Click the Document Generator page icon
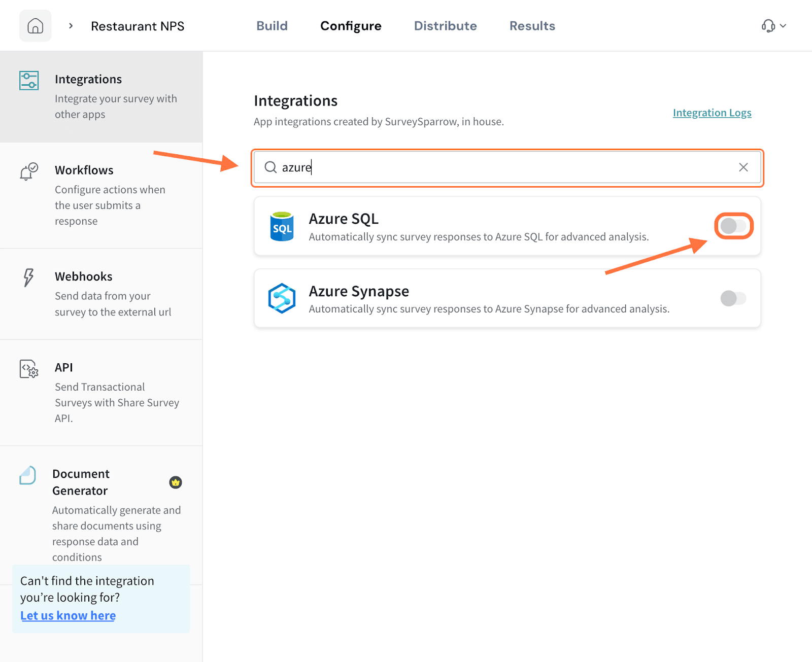812x662 pixels. point(28,475)
